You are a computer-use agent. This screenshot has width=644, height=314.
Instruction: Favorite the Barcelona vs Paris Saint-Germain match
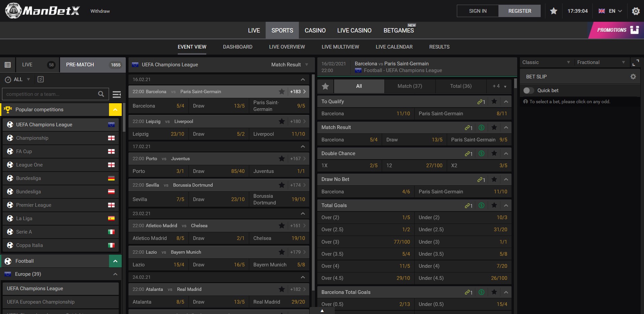pyautogui.click(x=282, y=91)
